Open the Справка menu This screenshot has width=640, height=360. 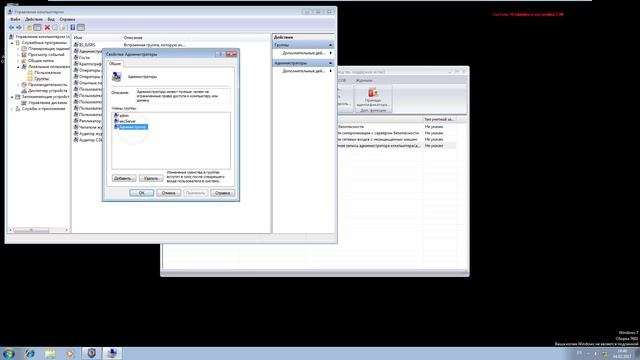[67, 19]
